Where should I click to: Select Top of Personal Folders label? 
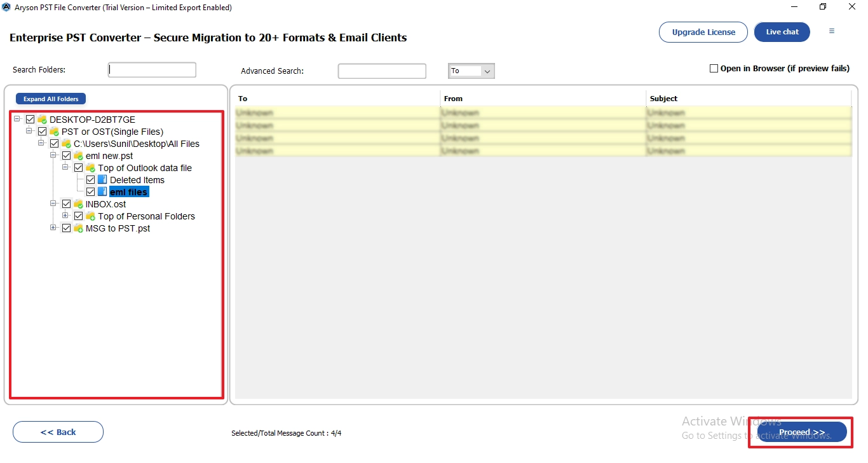point(147,216)
